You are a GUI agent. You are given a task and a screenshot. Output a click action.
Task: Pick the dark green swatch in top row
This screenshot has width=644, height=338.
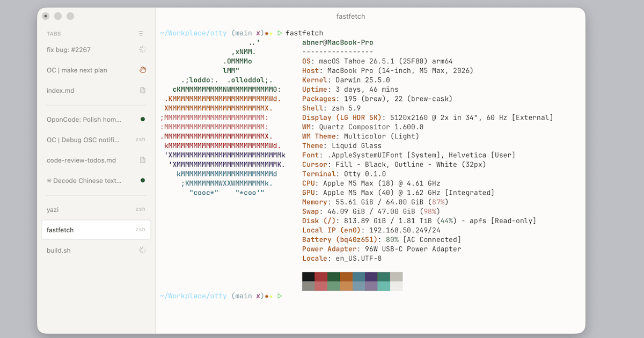[x=333, y=277]
